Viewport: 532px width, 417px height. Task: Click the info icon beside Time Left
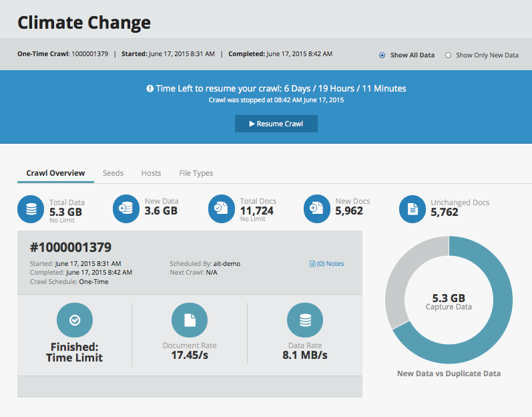[x=150, y=89]
